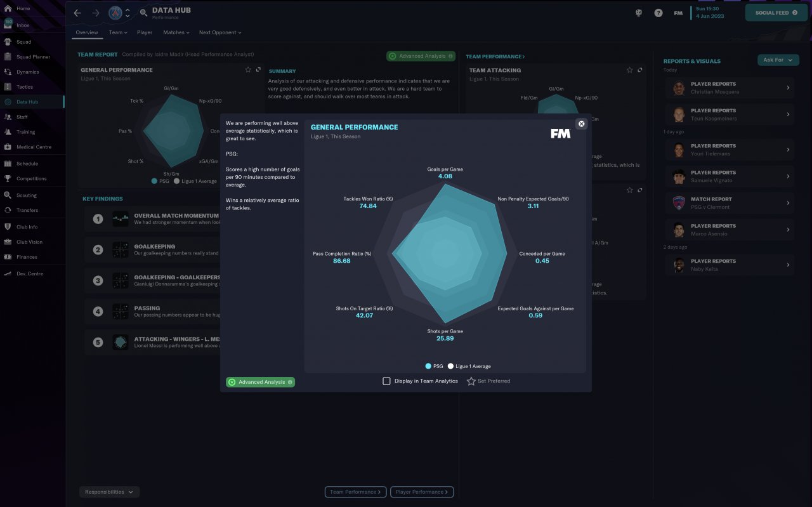The width and height of the screenshot is (812, 507).
Task: Open the Finances sidebar icon
Action: click(x=8, y=257)
